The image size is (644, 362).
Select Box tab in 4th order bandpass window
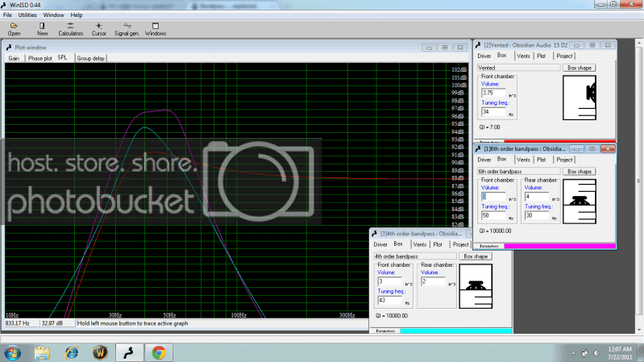[398, 244]
